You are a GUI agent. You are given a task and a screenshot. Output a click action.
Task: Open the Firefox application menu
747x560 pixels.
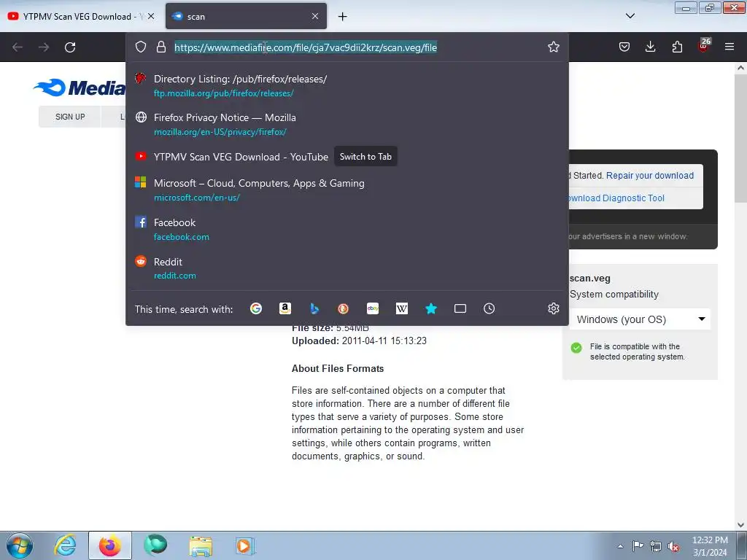tap(729, 47)
